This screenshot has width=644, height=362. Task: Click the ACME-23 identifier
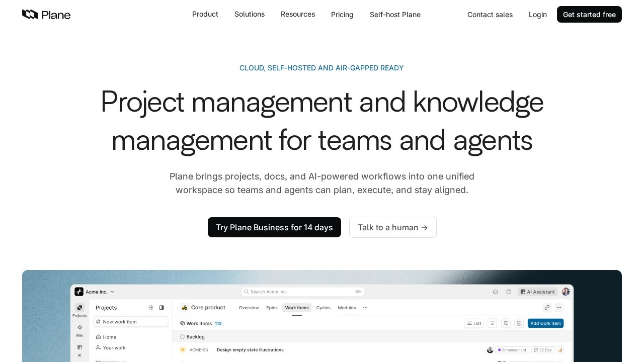[x=199, y=350]
